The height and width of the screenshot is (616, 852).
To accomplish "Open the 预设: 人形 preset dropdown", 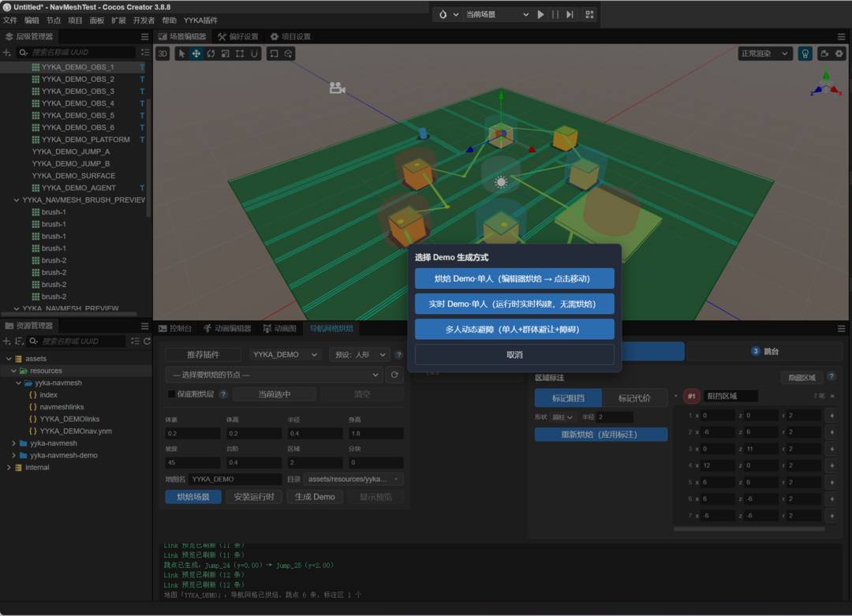I will coord(359,355).
